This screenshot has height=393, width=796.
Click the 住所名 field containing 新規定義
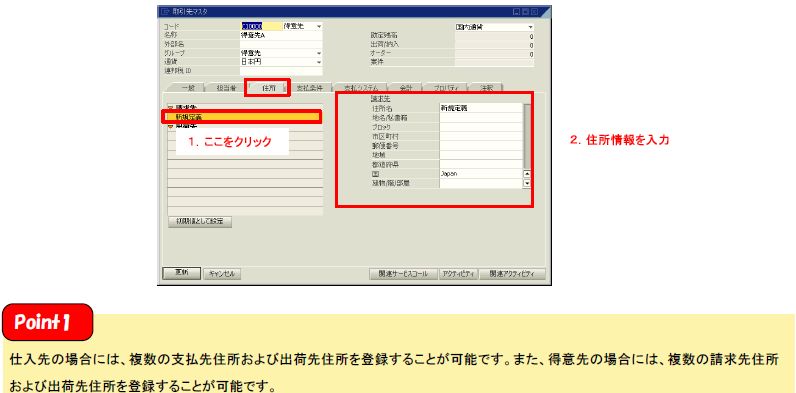(x=481, y=108)
